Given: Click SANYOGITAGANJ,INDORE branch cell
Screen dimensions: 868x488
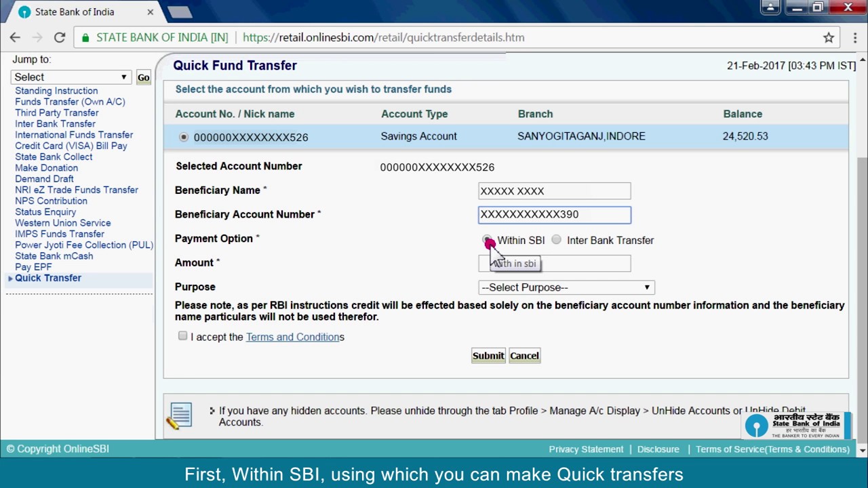Looking at the screenshot, I should click(x=581, y=136).
